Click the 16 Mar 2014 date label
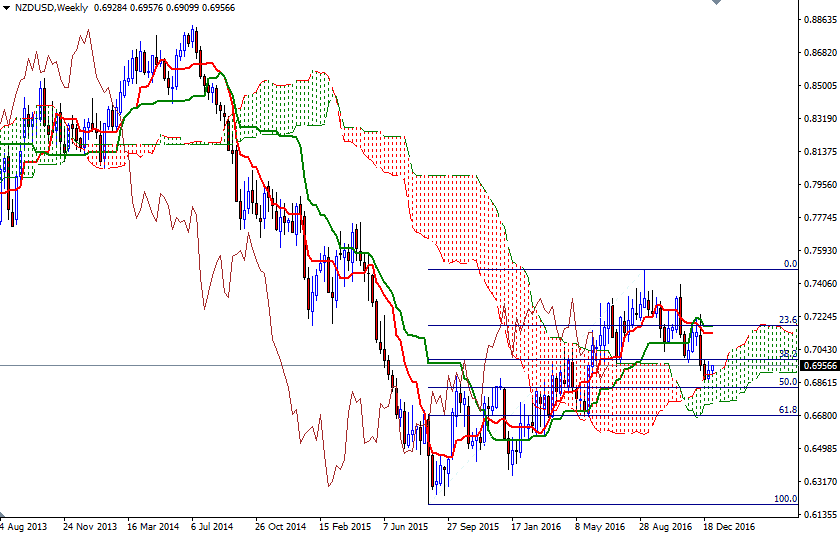Image resolution: width=840 pixels, height=534 pixels. [x=153, y=527]
